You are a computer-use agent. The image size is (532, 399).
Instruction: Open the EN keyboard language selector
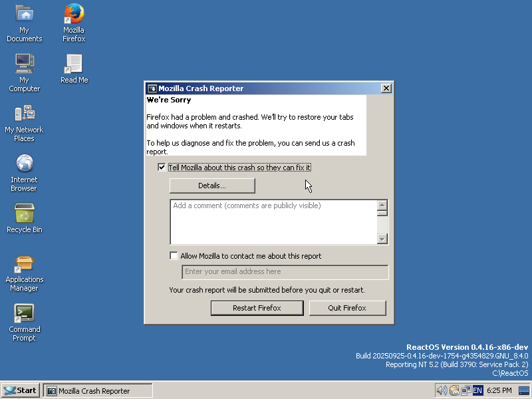pyautogui.click(x=477, y=390)
